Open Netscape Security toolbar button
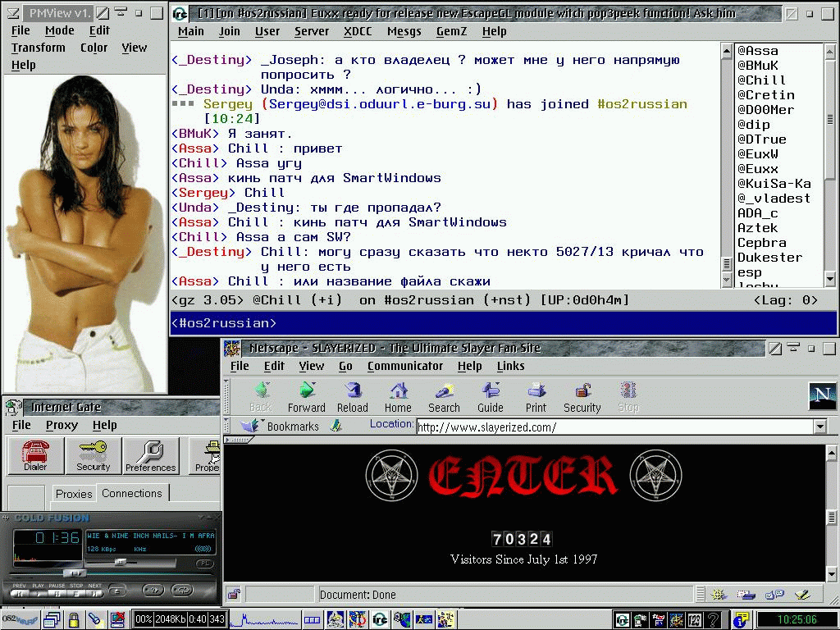Screen dimensions: 840x630 (582, 397)
